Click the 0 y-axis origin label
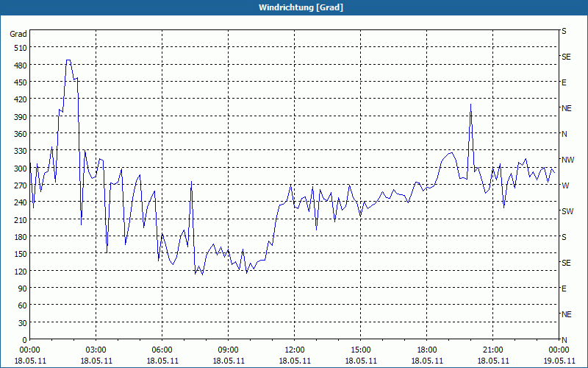The width and height of the screenshot is (588, 368). coord(25,340)
